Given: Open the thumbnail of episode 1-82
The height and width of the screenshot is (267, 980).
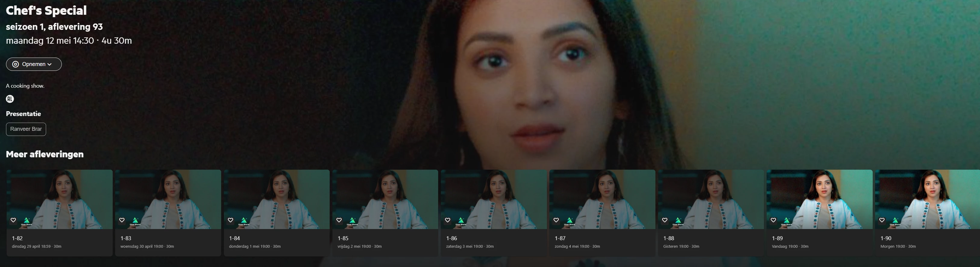Looking at the screenshot, I should coord(60,199).
